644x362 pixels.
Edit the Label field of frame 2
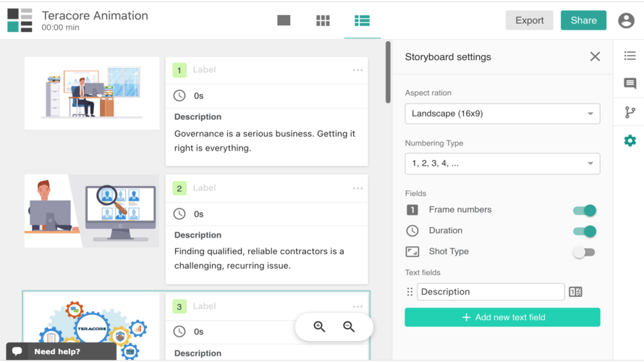tap(204, 188)
